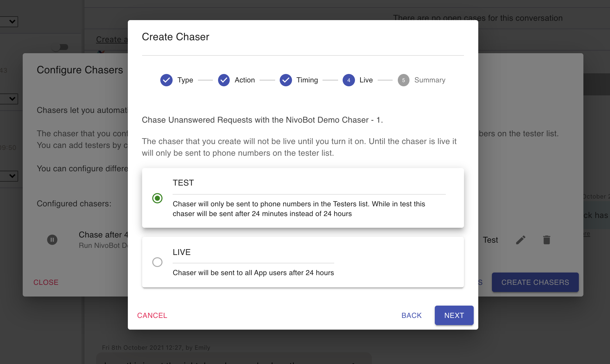Go to the Summary step label

pyautogui.click(x=430, y=80)
